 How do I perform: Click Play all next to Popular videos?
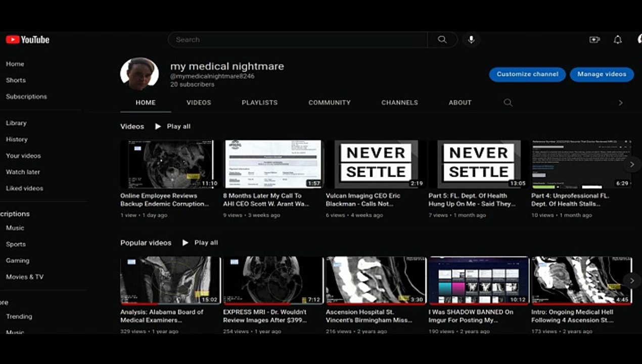[x=206, y=243]
